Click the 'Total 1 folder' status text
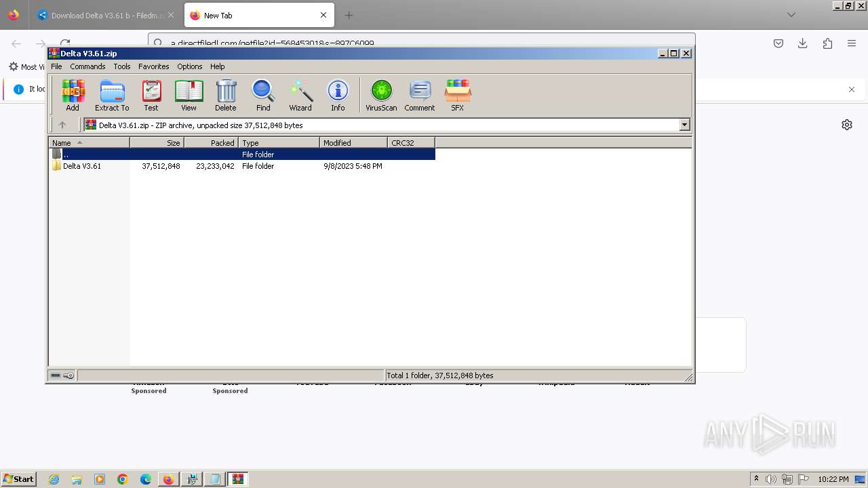 tap(439, 375)
